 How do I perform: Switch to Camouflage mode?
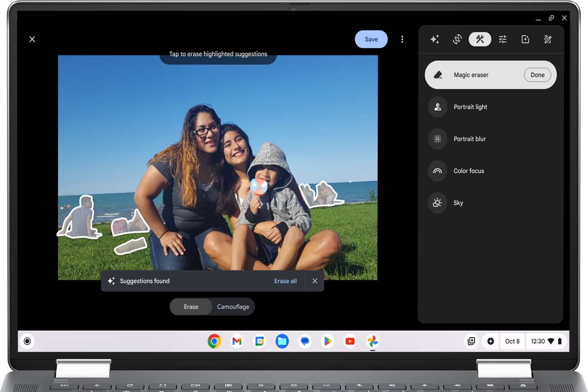tap(233, 307)
